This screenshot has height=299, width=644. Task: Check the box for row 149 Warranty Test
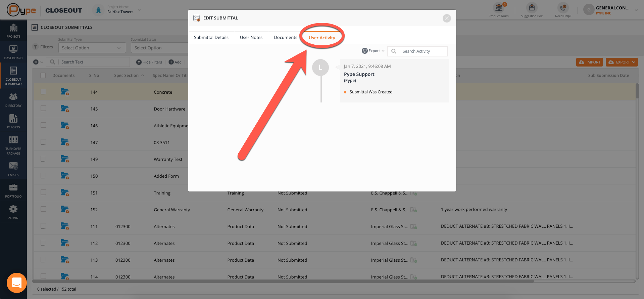pyautogui.click(x=43, y=159)
